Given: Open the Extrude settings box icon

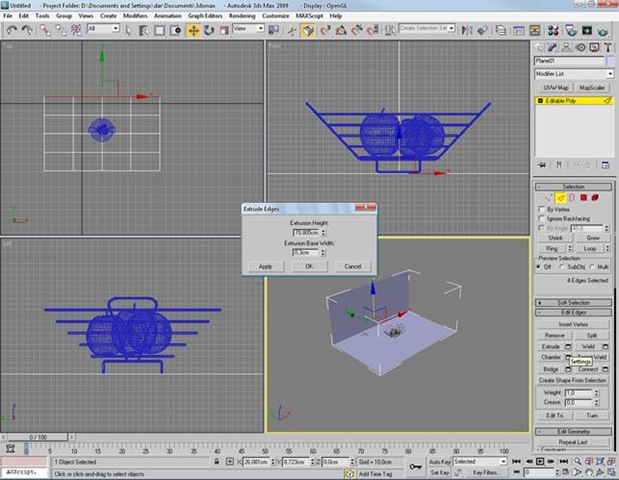Looking at the screenshot, I should click(x=568, y=346).
